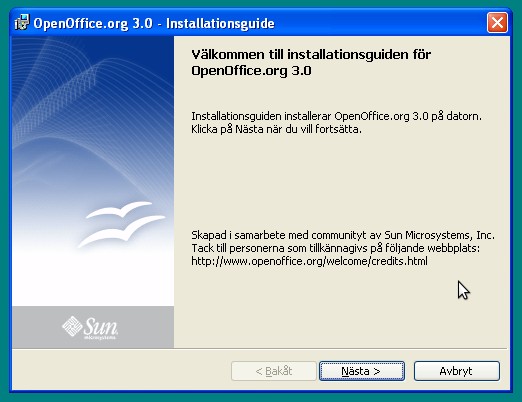Click the Skapad i samarbete credit line
The image size is (522, 402).
(343, 235)
